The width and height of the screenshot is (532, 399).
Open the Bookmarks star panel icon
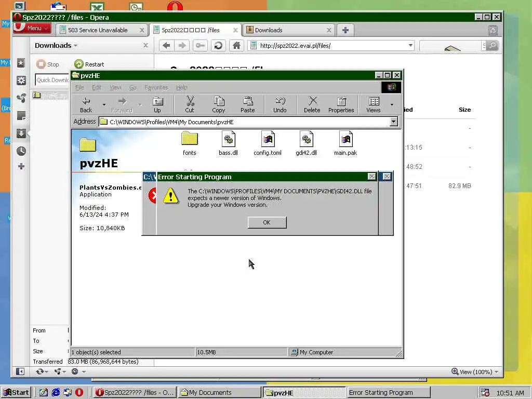pos(21,63)
